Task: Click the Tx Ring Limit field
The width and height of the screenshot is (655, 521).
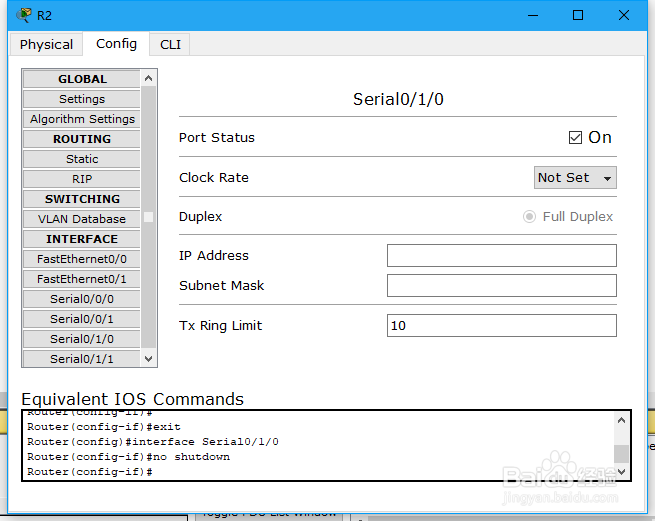Action: click(x=502, y=325)
